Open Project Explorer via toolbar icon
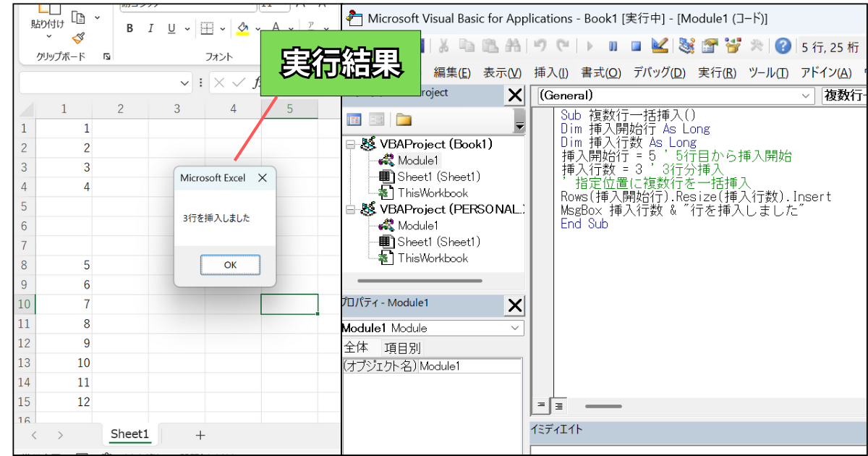 click(686, 46)
